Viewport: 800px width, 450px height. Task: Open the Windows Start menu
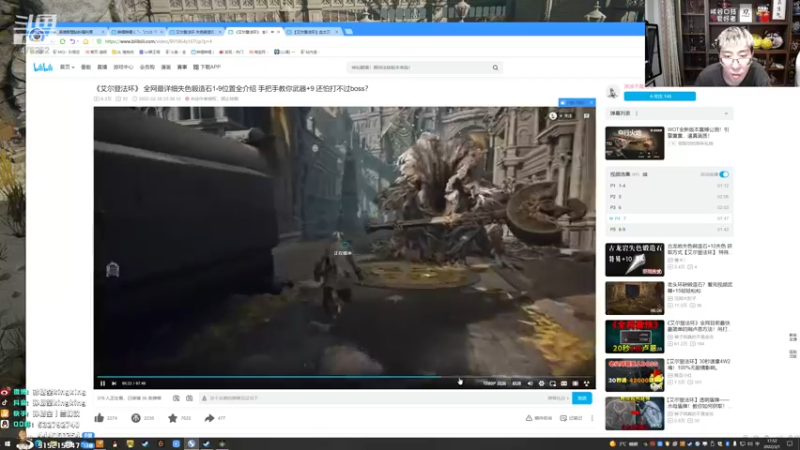tap(7, 444)
